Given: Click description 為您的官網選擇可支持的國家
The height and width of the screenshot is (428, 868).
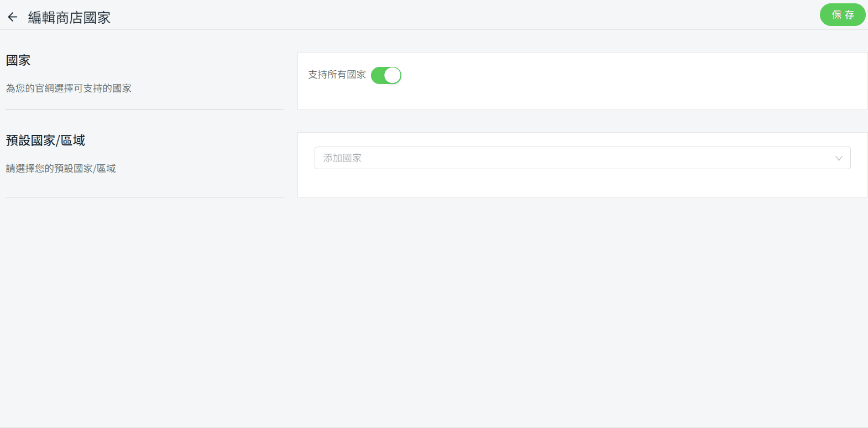Looking at the screenshot, I should [69, 88].
